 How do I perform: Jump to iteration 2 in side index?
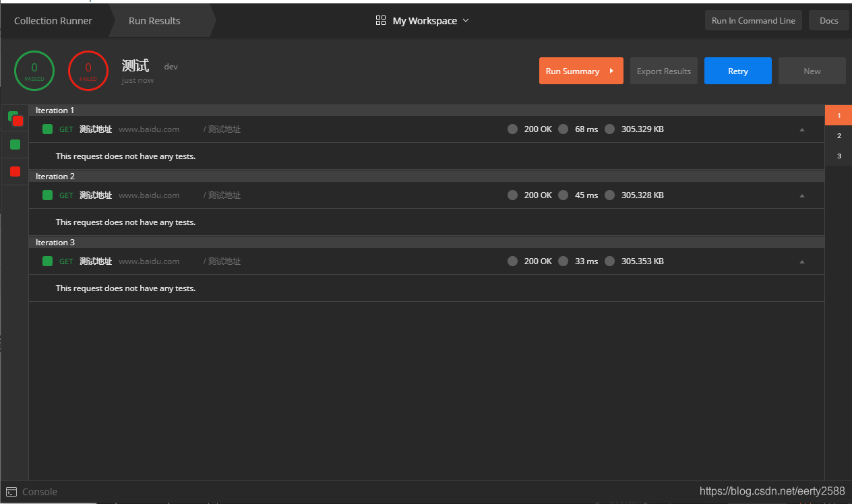click(x=839, y=135)
